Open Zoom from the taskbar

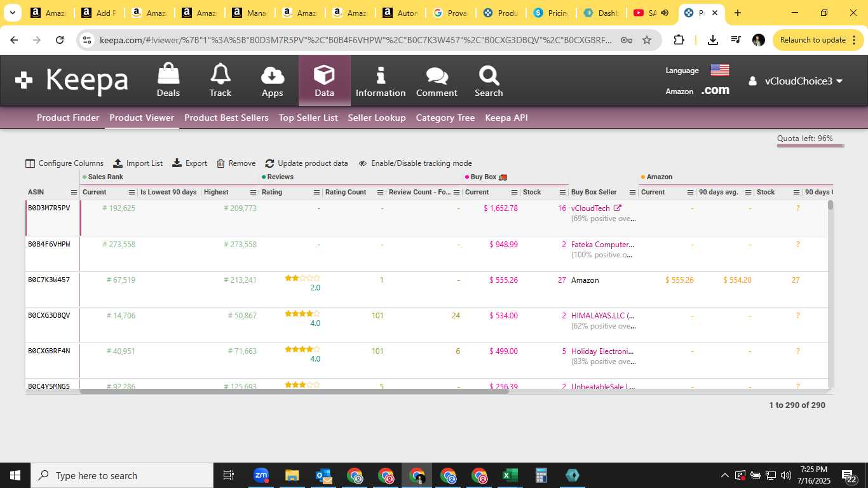(x=261, y=475)
